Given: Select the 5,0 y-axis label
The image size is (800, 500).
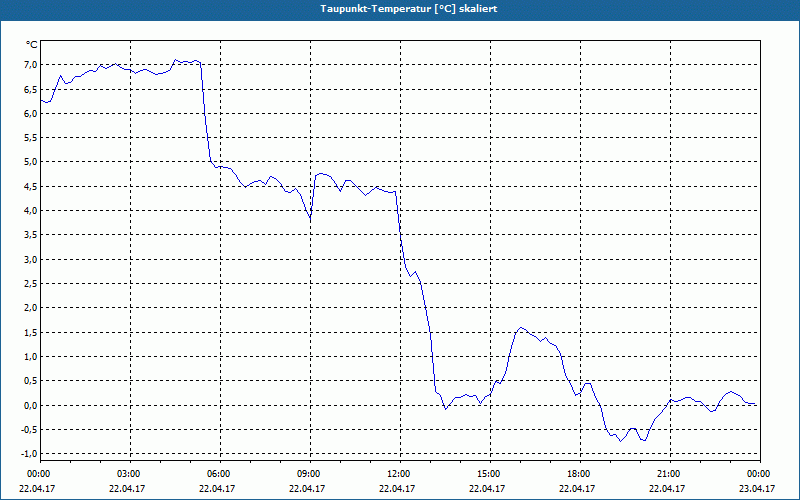Looking at the screenshot, I should 30,162.
